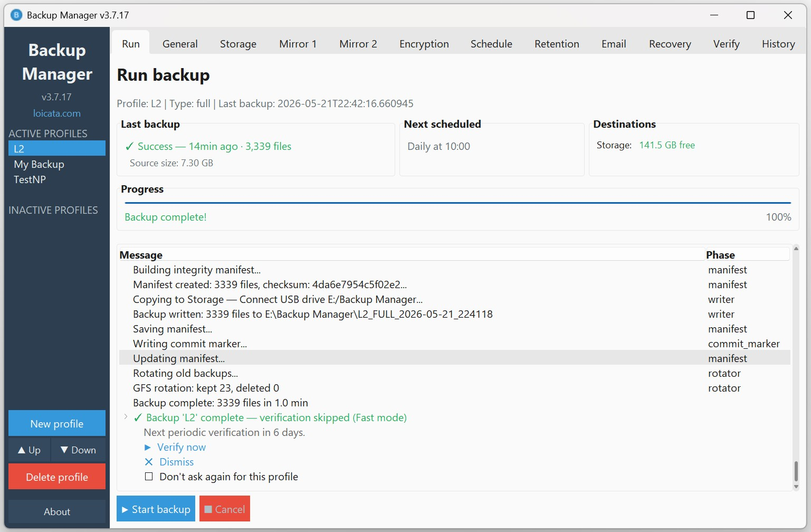Move profile Up with the Up button
This screenshot has height=532, width=811.
coord(29,450)
